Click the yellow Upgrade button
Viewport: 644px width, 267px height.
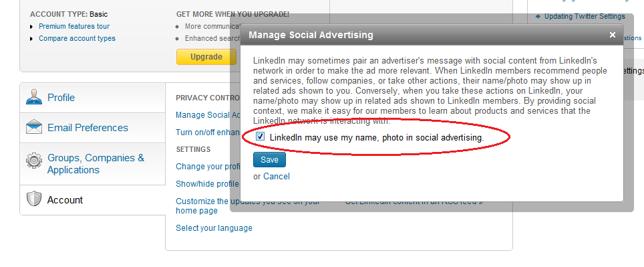206,57
